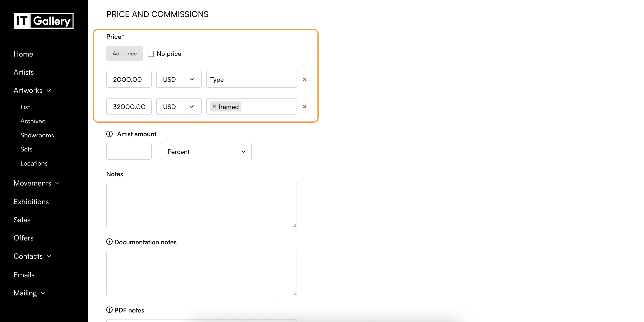Image resolution: width=644 pixels, height=322 pixels.
Task: Click the Artist amount info icon
Action: tap(109, 134)
